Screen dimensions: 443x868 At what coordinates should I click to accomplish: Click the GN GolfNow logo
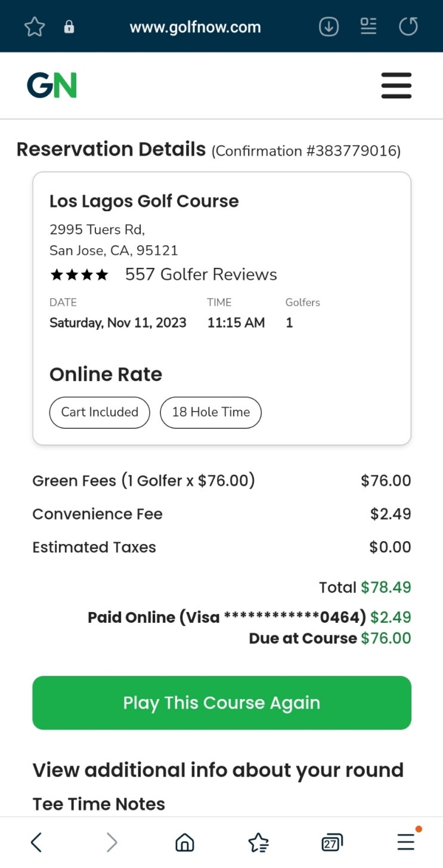coord(52,85)
